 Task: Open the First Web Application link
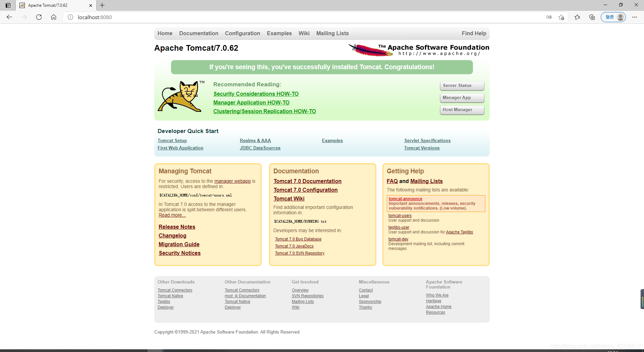[x=180, y=148]
